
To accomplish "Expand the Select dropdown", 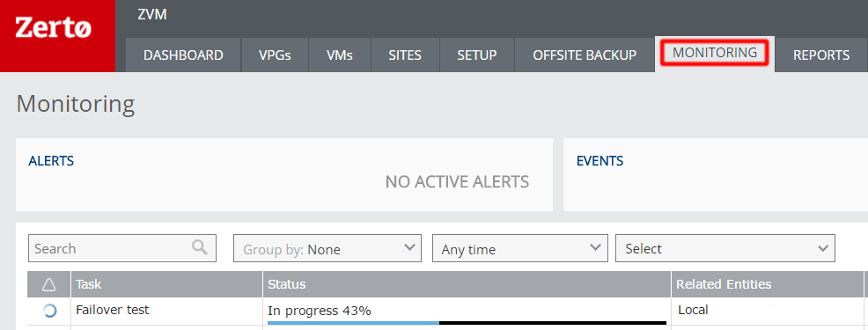I will [x=725, y=249].
